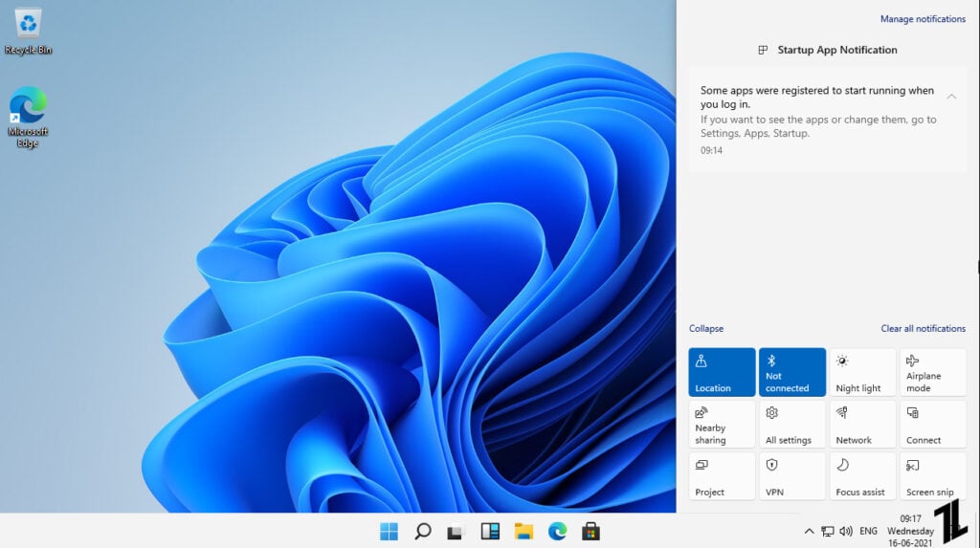
Task: Open Project display options tile
Action: pos(722,476)
